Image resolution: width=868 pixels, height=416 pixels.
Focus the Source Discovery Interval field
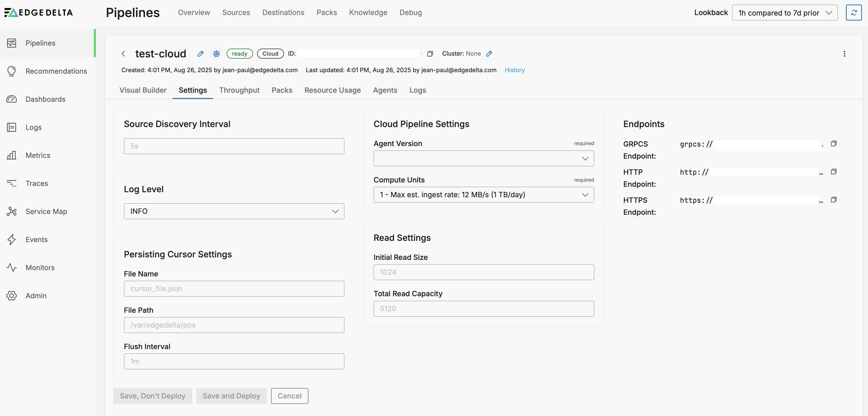(234, 146)
